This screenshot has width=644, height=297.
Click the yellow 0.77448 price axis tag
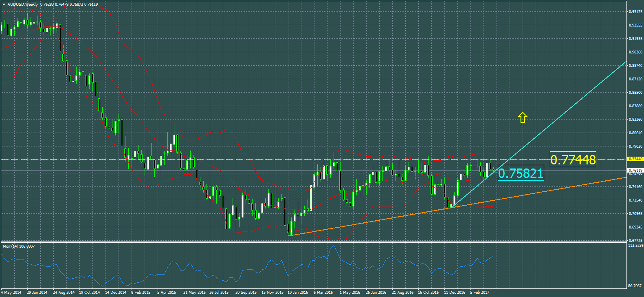(635, 159)
